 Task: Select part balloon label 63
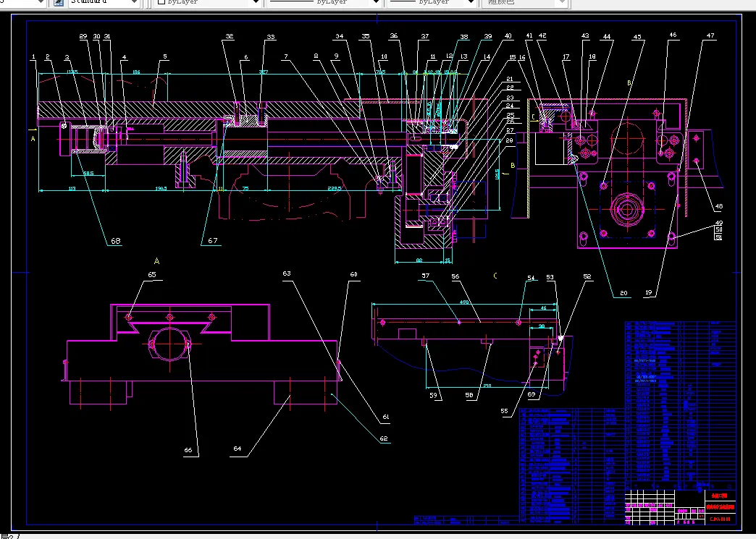click(x=287, y=273)
